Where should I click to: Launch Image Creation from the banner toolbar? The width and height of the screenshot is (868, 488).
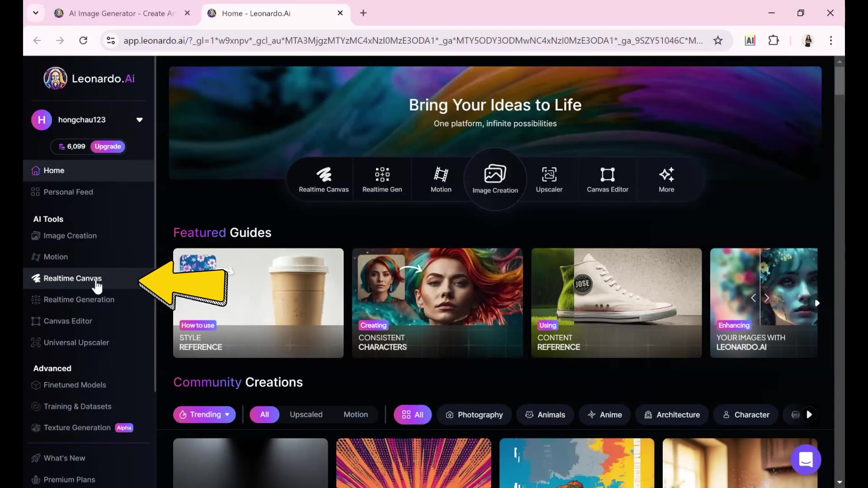pyautogui.click(x=495, y=179)
